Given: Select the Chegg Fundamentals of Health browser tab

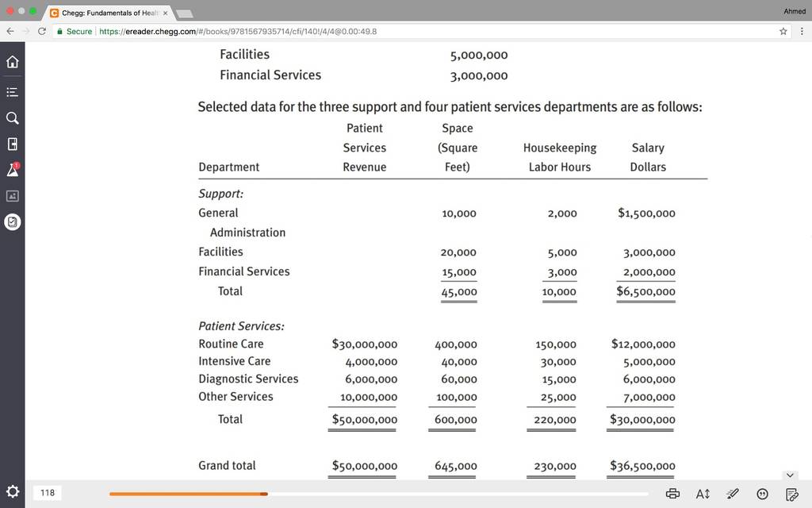Looking at the screenshot, I should pyautogui.click(x=109, y=13).
